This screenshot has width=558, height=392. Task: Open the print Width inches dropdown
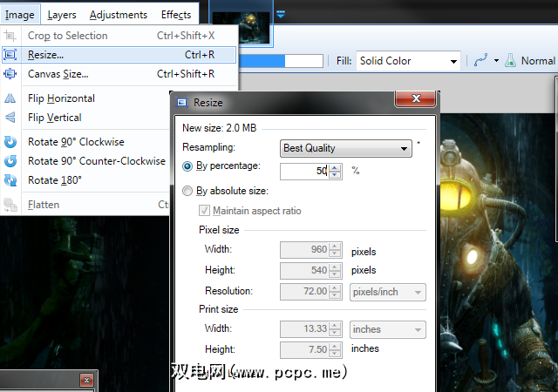[x=387, y=330]
